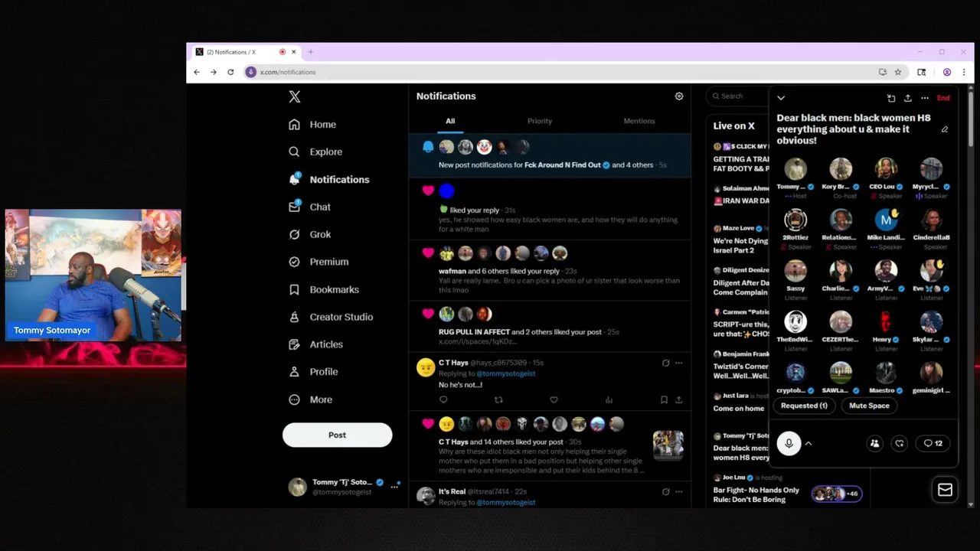Click Search field on X
This screenshot has width=980, height=551.
[x=737, y=96]
